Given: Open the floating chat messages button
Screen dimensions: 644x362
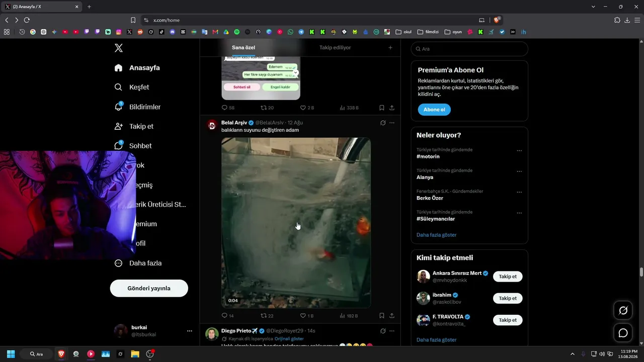Looking at the screenshot, I should coord(623,333).
